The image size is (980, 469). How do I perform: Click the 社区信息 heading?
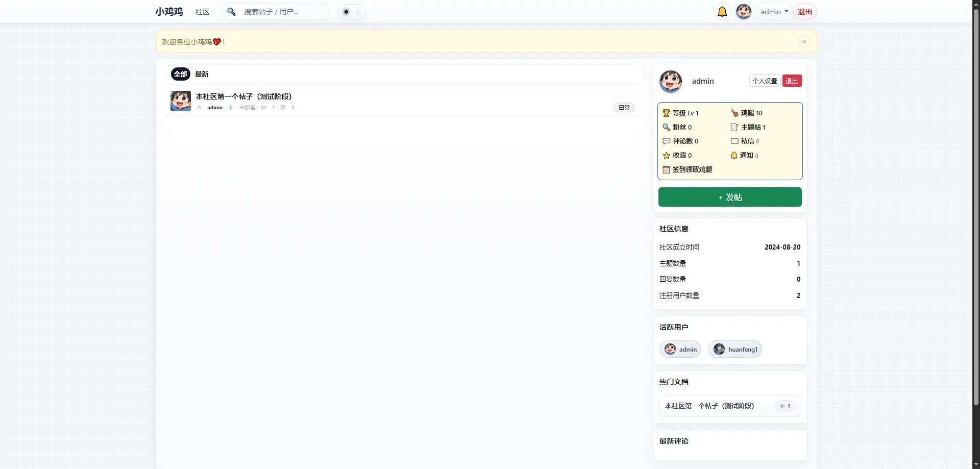[674, 229]
